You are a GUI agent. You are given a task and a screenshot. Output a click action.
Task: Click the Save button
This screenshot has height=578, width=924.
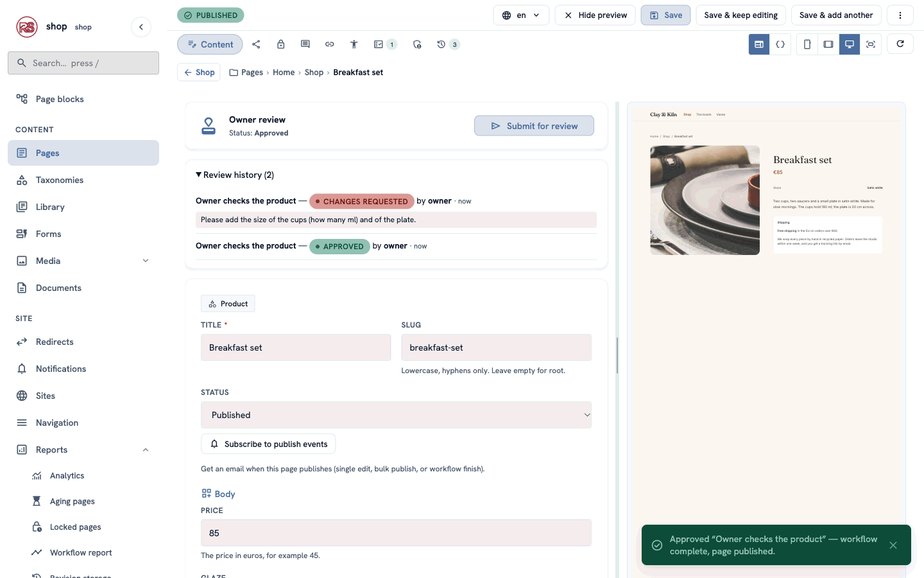pos(665,15)
